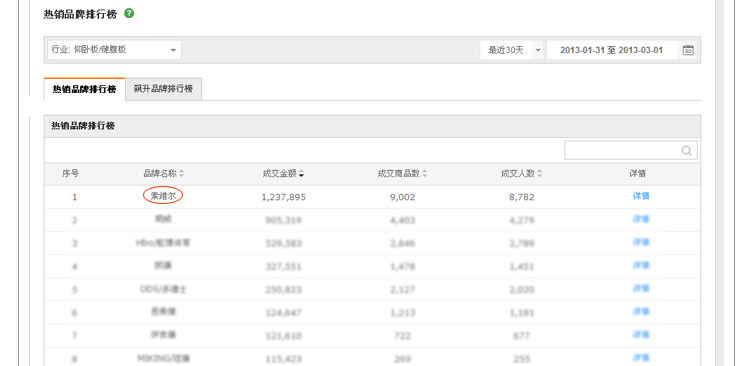750x366 pixels.
Task: Click the search magnifier icon
Action: pyautogui.click(x=686, y=151)
